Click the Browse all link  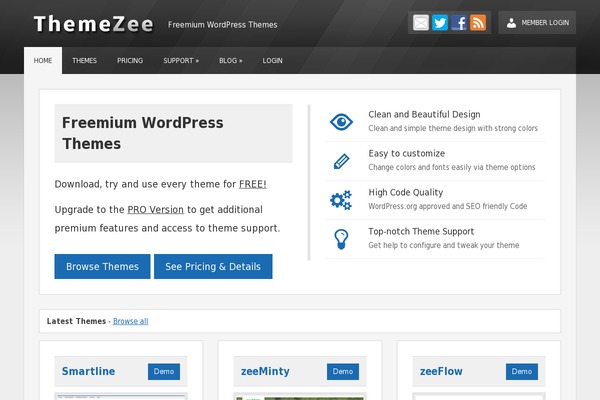pos(130,321)
